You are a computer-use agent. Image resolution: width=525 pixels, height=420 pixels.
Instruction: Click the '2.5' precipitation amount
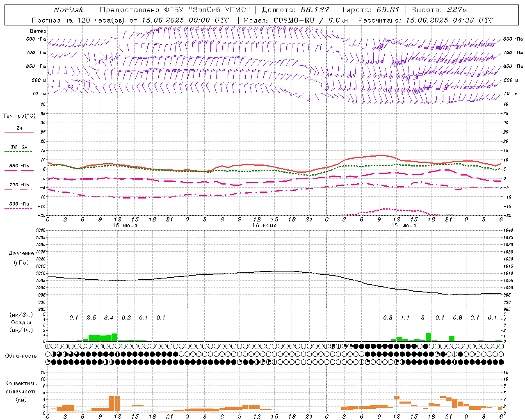[x=91, y=317]
